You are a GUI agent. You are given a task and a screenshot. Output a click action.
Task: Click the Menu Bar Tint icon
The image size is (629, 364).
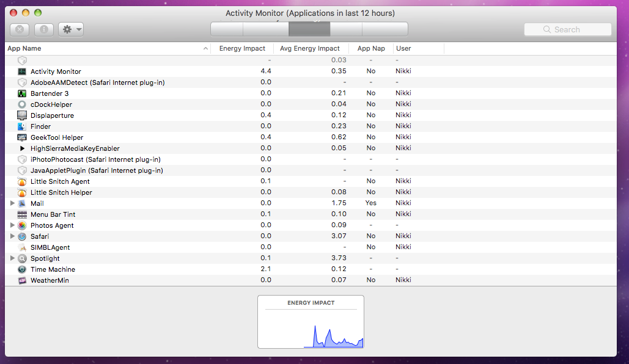[x=22, y=214]
